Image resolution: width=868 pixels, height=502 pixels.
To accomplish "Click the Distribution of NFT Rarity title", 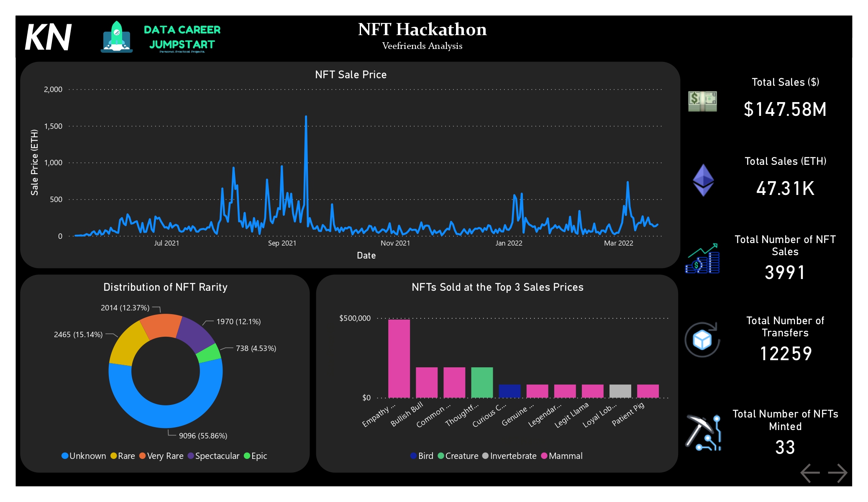I will pyautogui.click(x=165, y=287).
